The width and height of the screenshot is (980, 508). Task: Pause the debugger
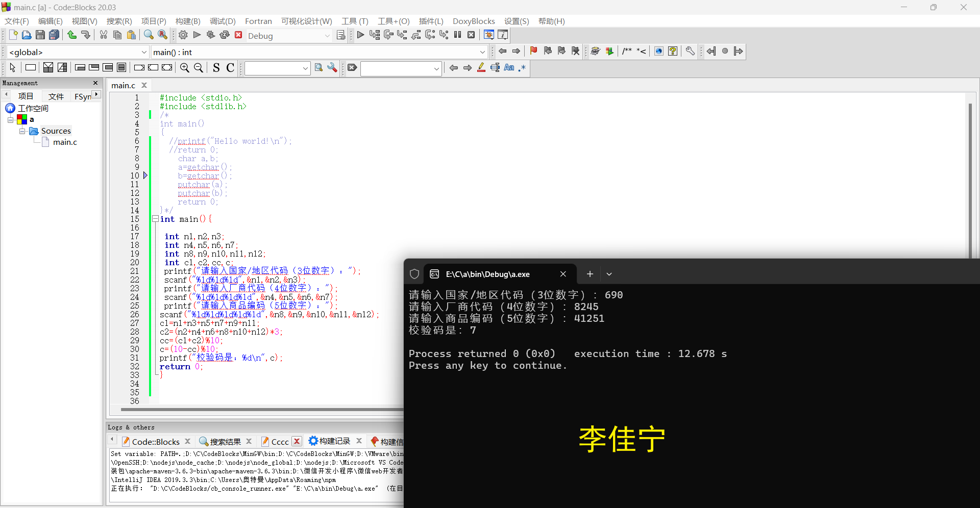point(458,35)
